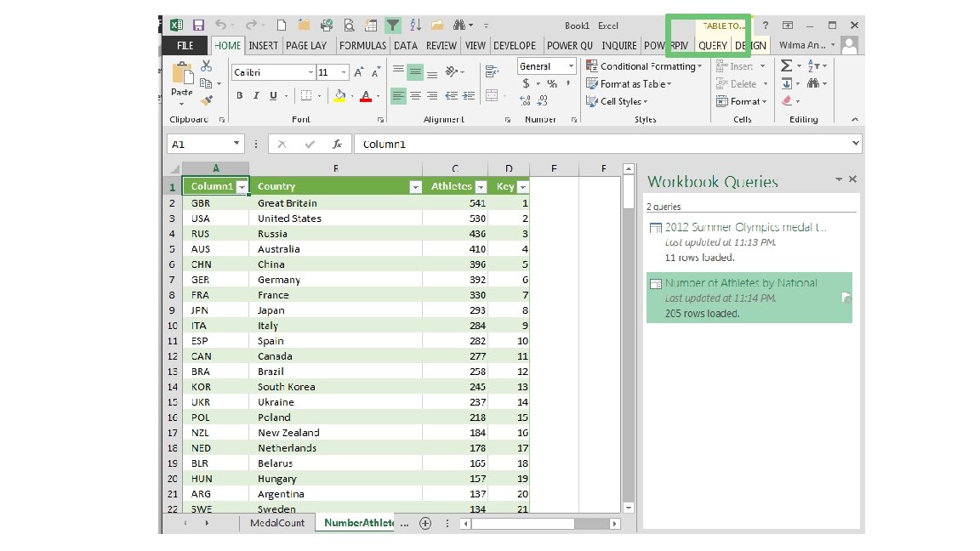Open the Country header filter dropdown
Viewport: 980px width, 551px height.
click(416, 187)
